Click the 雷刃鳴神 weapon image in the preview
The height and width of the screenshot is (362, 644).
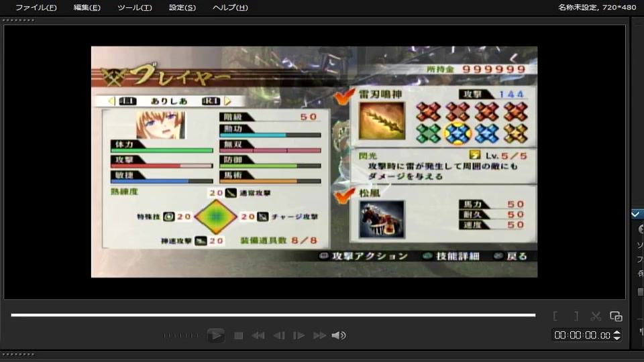click(382, 121)
